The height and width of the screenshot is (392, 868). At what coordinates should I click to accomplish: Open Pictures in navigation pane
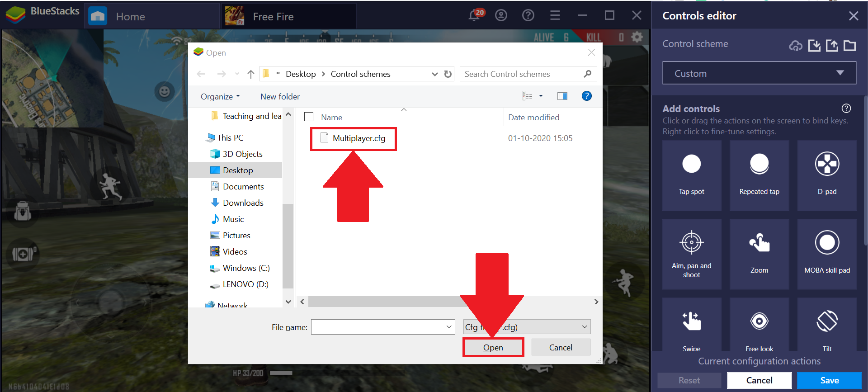pos(231,235)
